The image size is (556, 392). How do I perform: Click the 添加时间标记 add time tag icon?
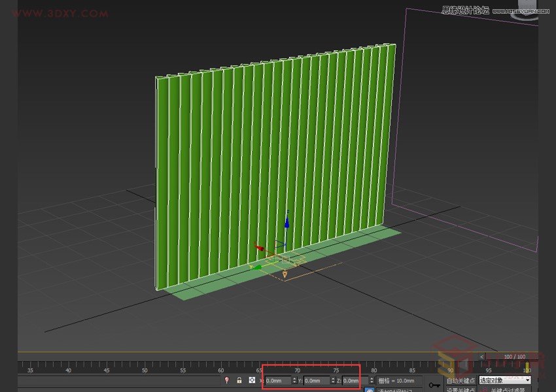368,389
